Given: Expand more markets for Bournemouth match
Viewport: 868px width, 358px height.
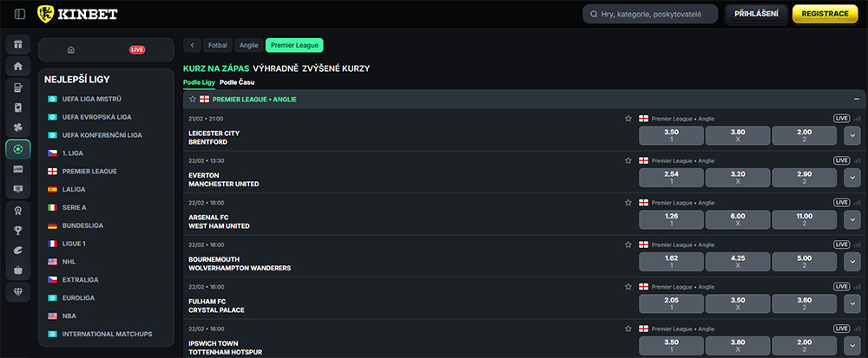Looking at the screenshot, I should point(852,261).
